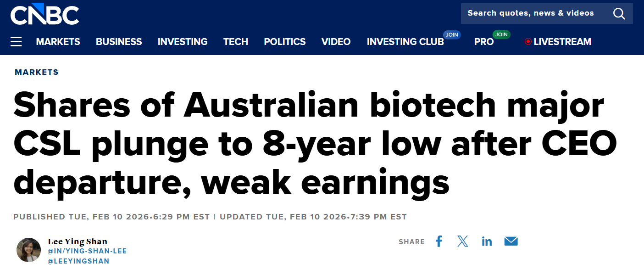Share the article on X
This screenshot has height=275, width=644.
pyautogui.click(x=463, y=241)
